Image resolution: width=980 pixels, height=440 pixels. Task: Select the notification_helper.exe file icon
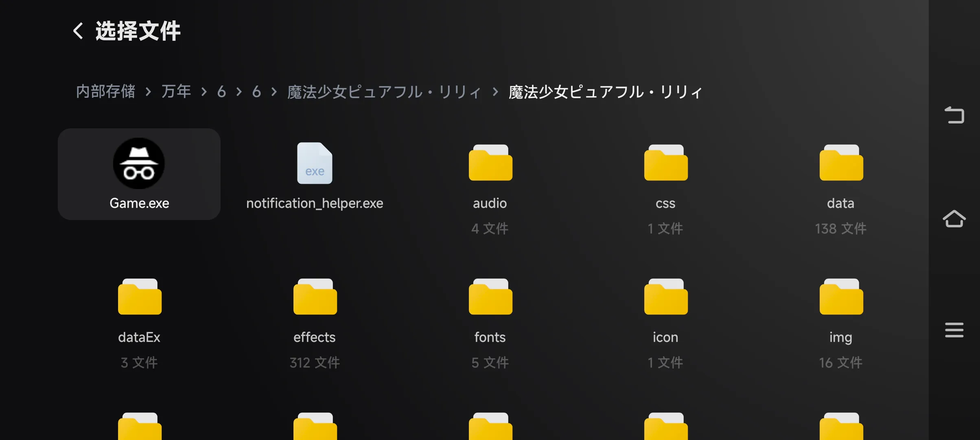315,163
